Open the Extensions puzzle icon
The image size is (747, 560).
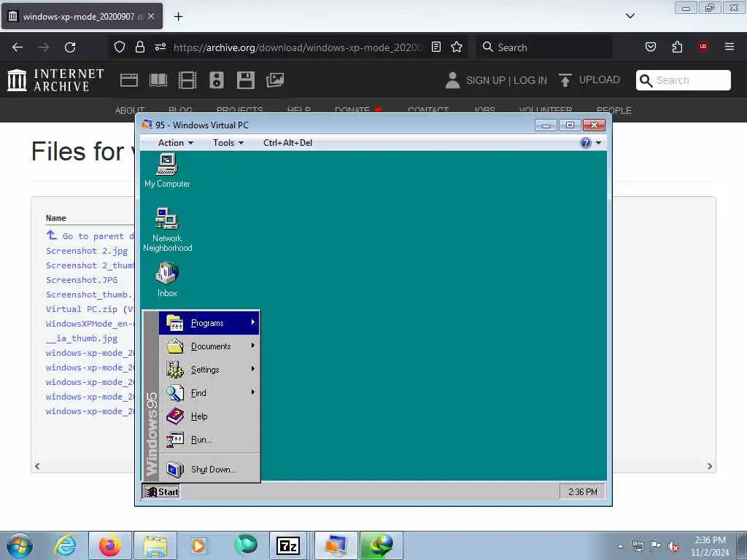(677, 47)
